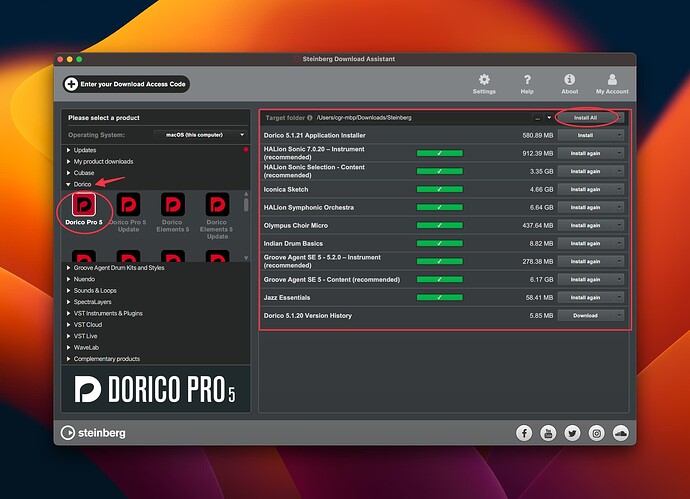
Task: Expand the Updates tree item
Action: [x=69, y=150]
